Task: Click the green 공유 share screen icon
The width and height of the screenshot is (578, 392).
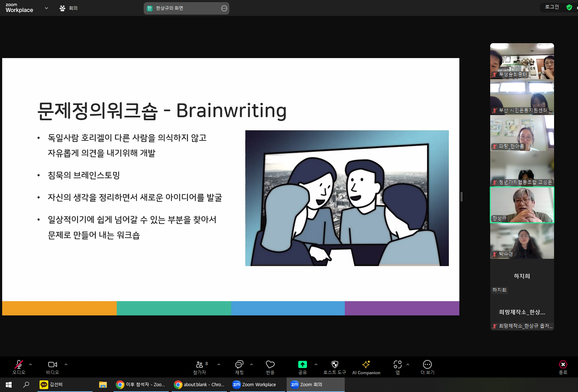Action: coord(302,364)
